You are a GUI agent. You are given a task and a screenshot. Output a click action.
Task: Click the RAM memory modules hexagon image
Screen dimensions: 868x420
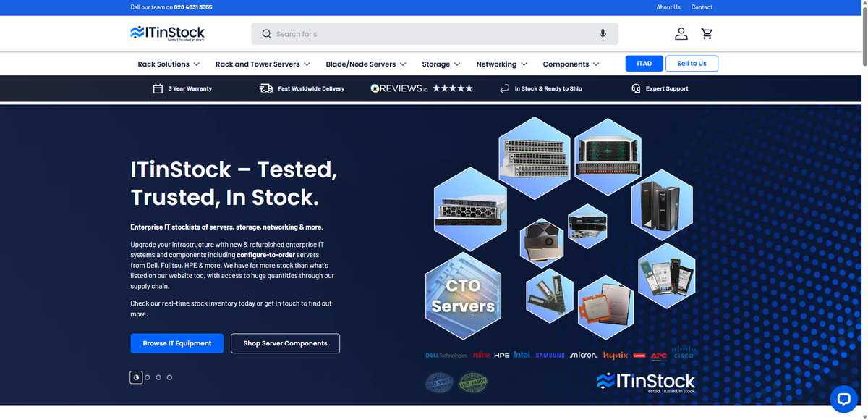pyautogui.click(x=549, y=295)
